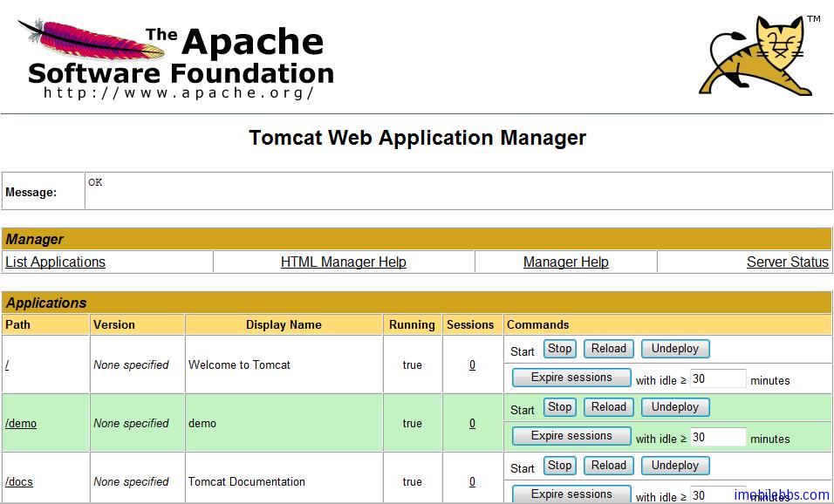View the Server Status page

coord(787,262)
